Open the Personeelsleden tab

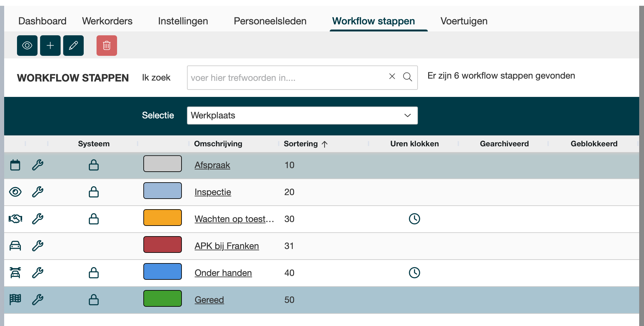tap(270, 21)
